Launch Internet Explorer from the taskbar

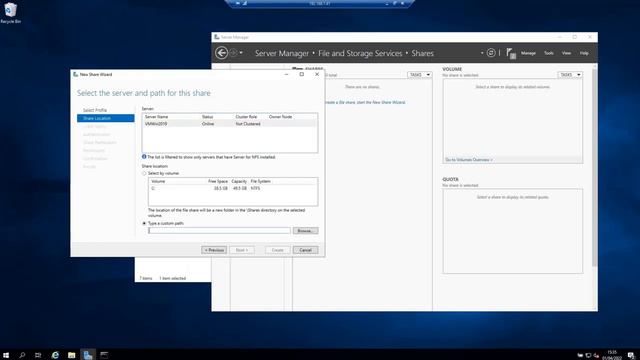click(55, 355)
